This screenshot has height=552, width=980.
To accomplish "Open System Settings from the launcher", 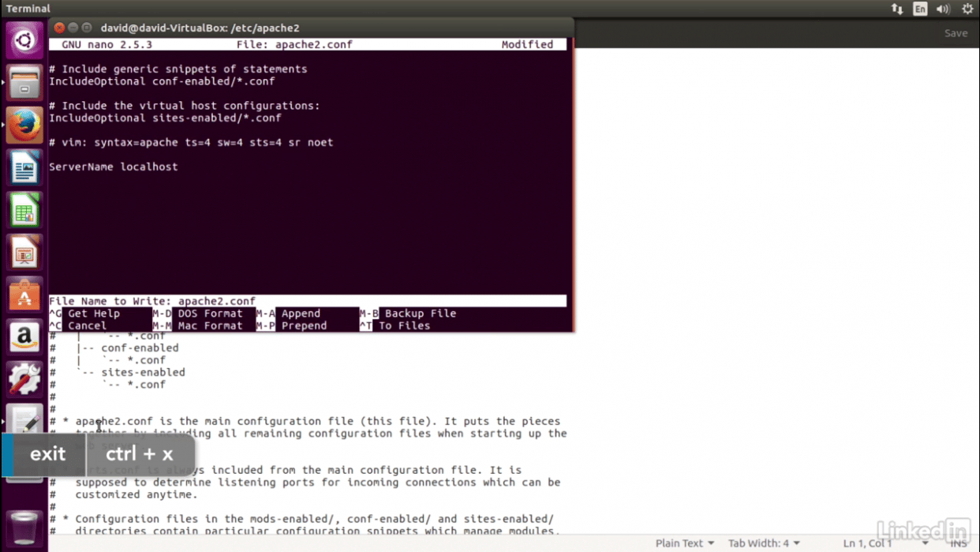I will coord(24,381).
